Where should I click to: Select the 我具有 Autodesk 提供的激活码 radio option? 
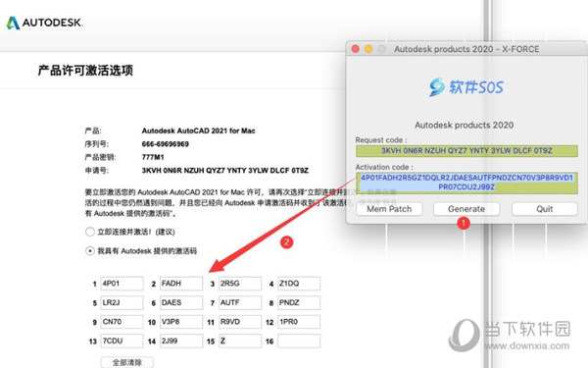coord(90,251)
